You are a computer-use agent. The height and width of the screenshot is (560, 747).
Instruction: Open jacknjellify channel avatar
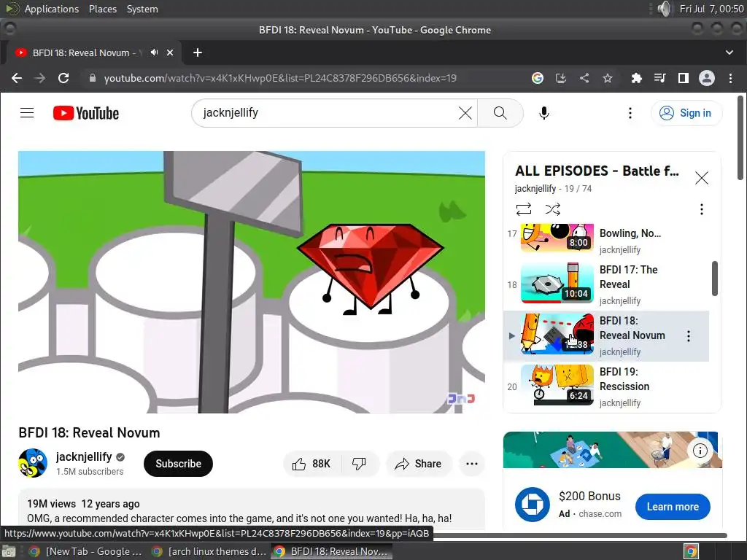tap(33, 463)
